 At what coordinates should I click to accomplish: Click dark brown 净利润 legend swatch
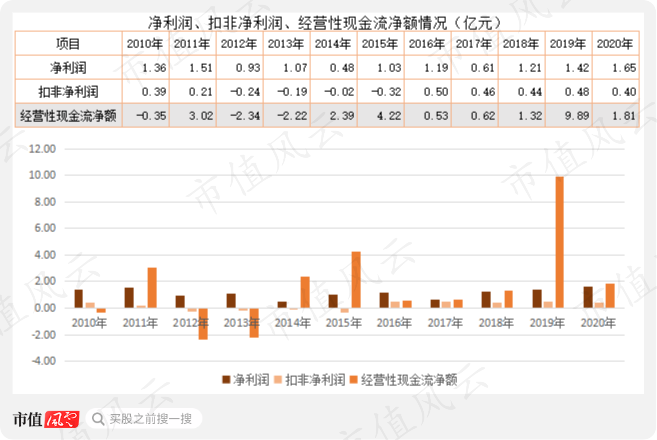point(226,380)
